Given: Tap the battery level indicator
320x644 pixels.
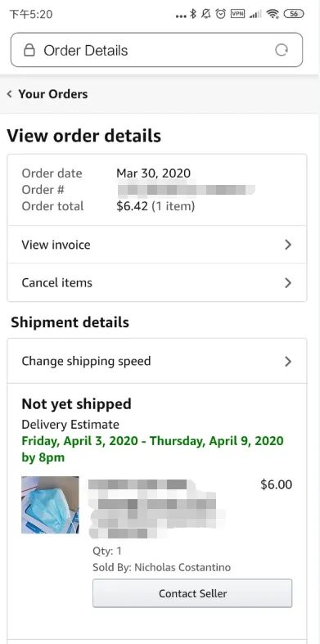Looking at the screenshot, I should [x=294, y=14].
